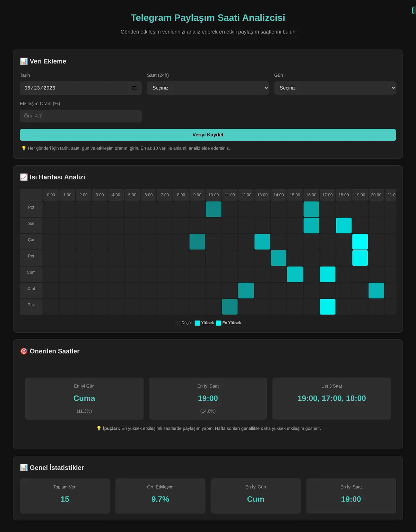Expand the Gün dropdown
The width and height of the screenshot is (416, 532).
pyautogui.click(x=335, y=88)
